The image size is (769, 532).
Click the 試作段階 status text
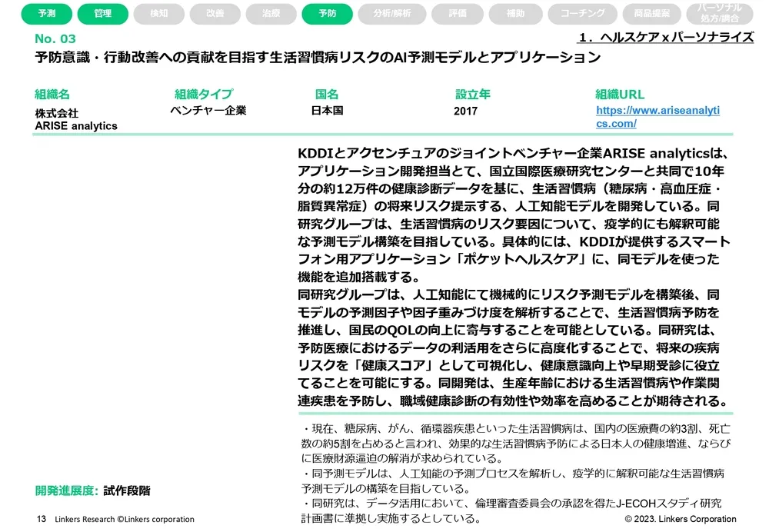127,490
